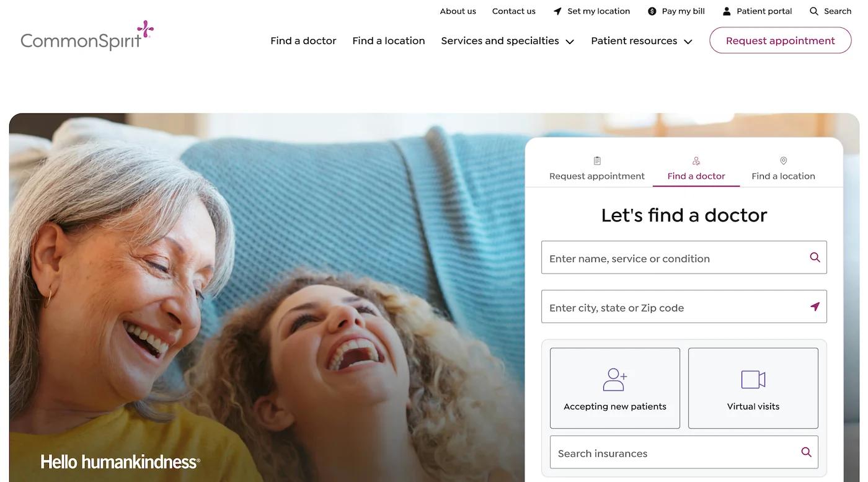Click magnifier icon in Search insurances field
Viewport: 868px width, 482px height.
coord(806,452)
